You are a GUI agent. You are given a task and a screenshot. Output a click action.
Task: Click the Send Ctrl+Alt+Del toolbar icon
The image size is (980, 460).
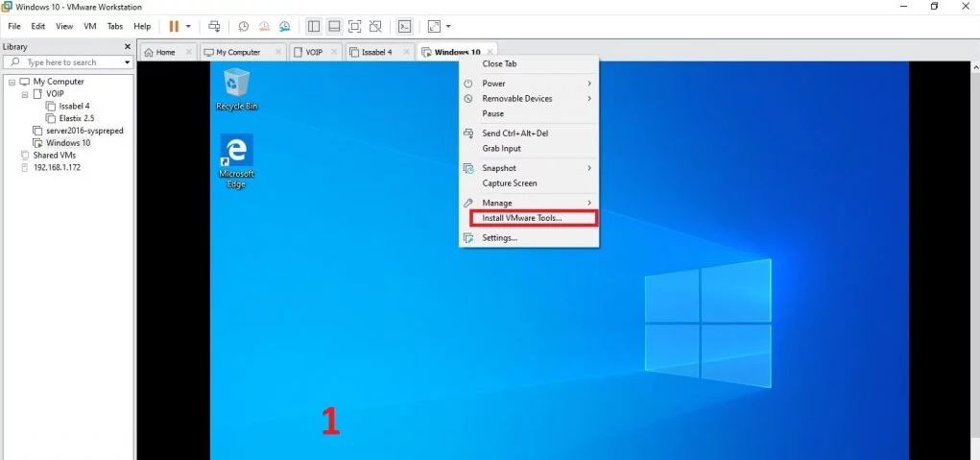click(214, 26)
